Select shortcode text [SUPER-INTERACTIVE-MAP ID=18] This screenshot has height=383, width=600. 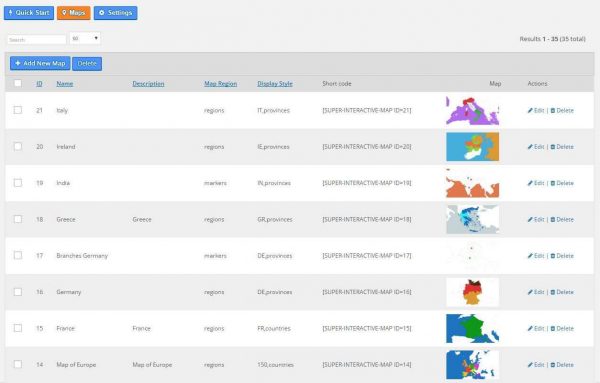pos(367,219)
